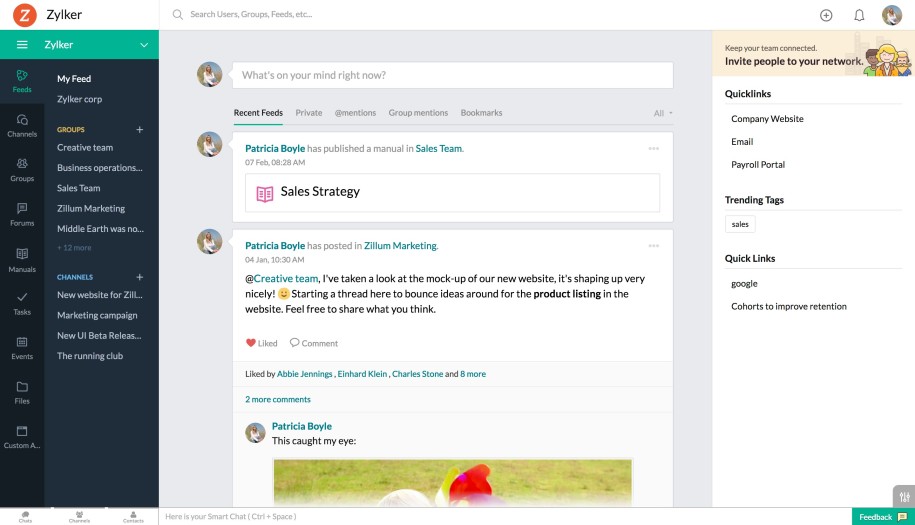This screenshot has width=915, height=525.
Task: Open Sales Team group in sidebar
Action: (x=79, y=188)
